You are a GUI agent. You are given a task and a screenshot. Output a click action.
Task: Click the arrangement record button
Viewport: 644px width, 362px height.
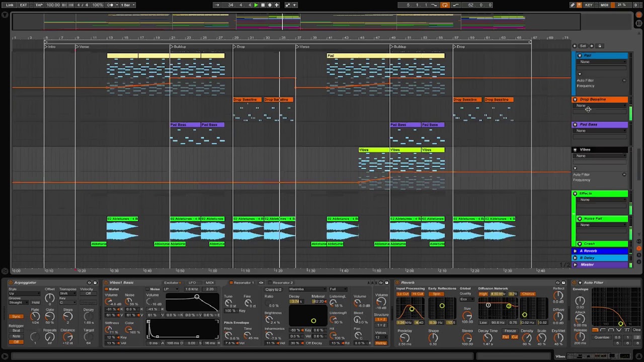(270, 5)
